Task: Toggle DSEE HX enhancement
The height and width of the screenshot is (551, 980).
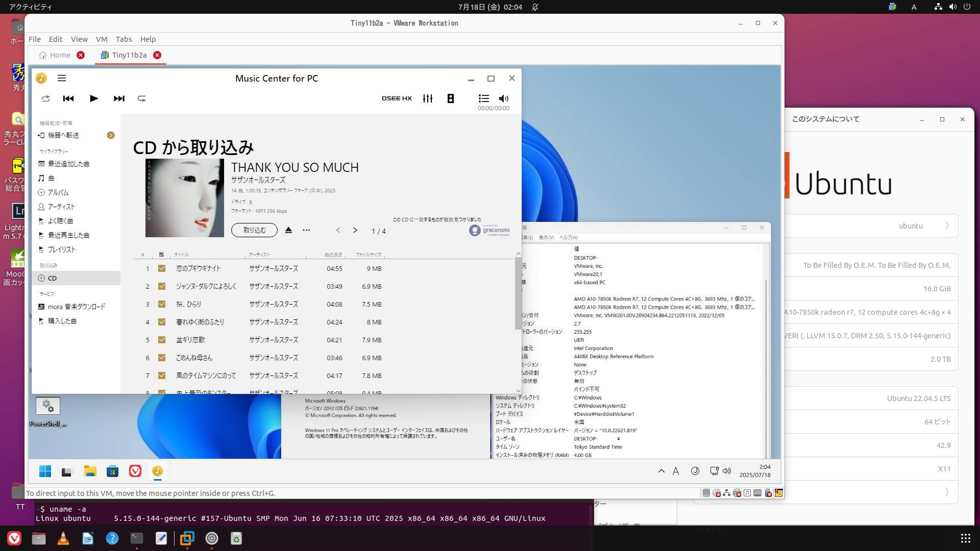Action: [x=397, y=98]
